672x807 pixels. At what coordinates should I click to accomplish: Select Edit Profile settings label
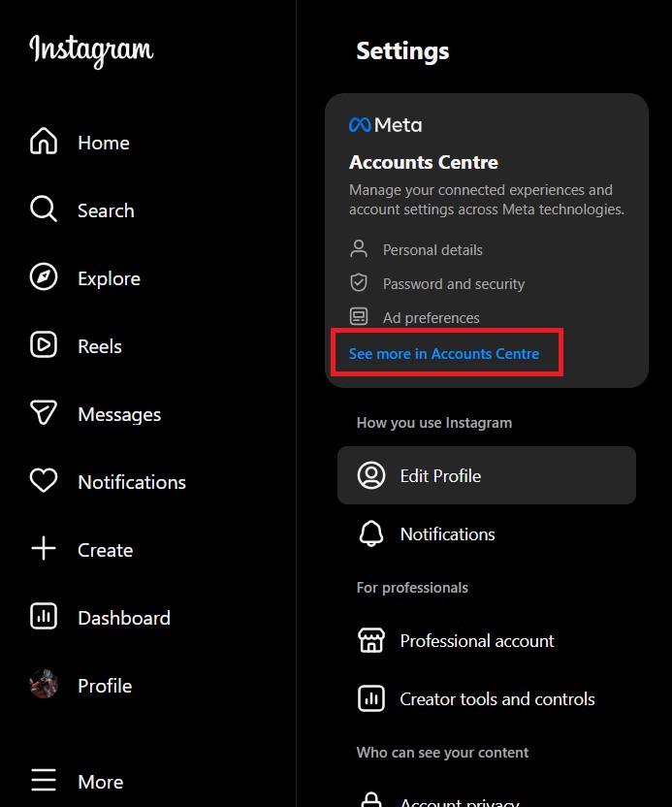click(441, 476)
